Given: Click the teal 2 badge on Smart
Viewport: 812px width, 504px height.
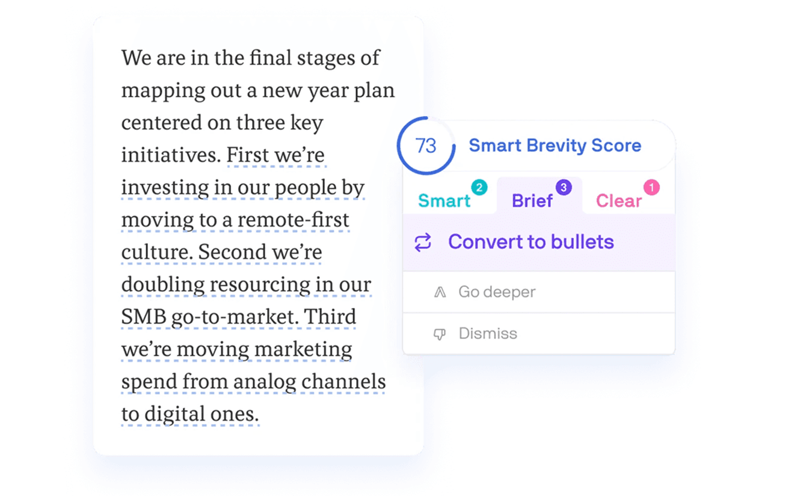Looking at the screenshot, I should (x=479, y=188).
